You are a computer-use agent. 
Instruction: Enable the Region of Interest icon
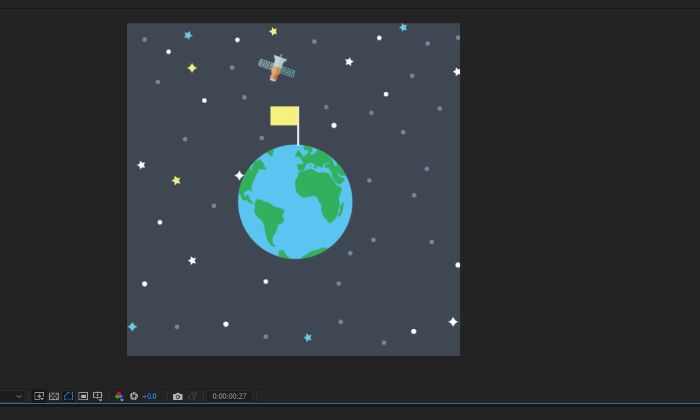tap(83, 396)
